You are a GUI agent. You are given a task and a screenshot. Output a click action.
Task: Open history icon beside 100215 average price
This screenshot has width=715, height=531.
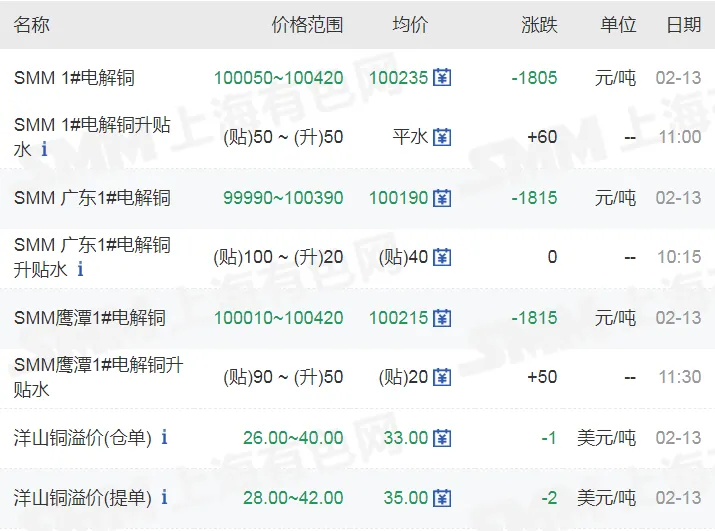tap(442, 318)
